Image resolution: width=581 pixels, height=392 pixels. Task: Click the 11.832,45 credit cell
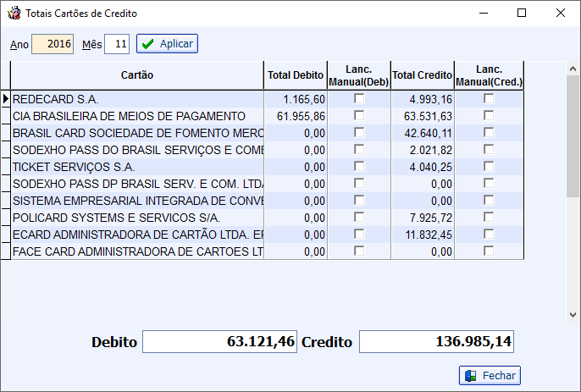(x=423, y=235)
